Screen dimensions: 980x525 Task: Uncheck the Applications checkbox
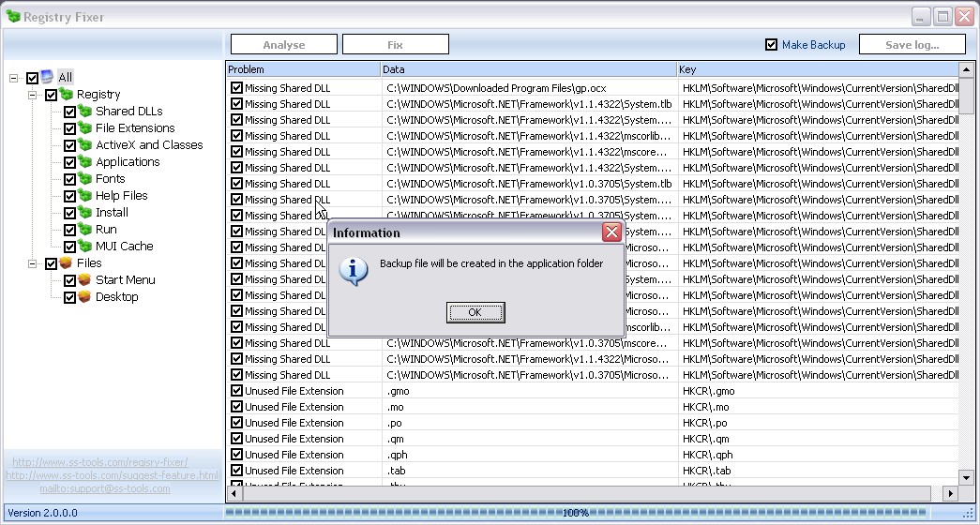[70, 162]
